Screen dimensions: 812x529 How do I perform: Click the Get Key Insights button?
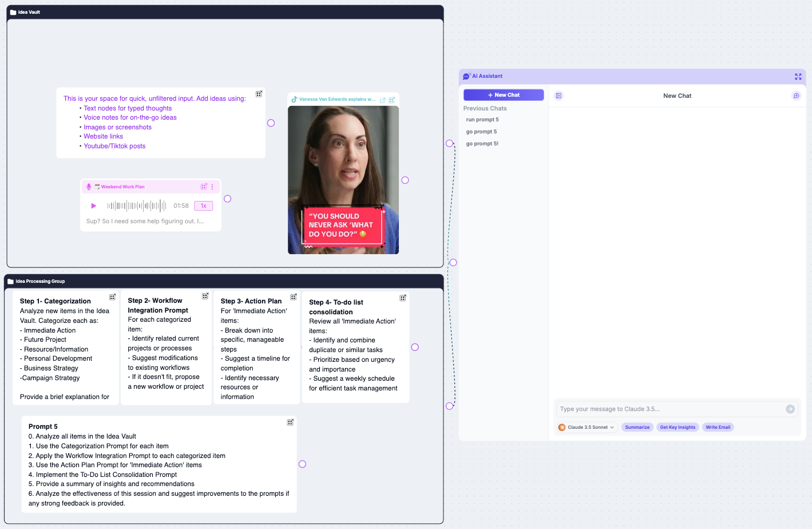678,428
